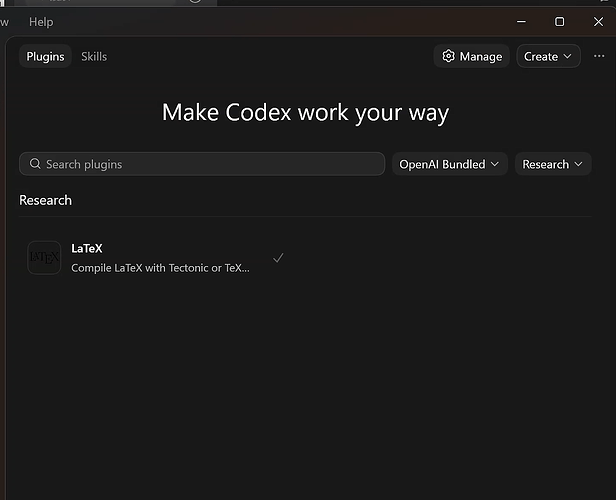Minimize the Codex window
The image size is (616, 500).
tap(521, 22)
